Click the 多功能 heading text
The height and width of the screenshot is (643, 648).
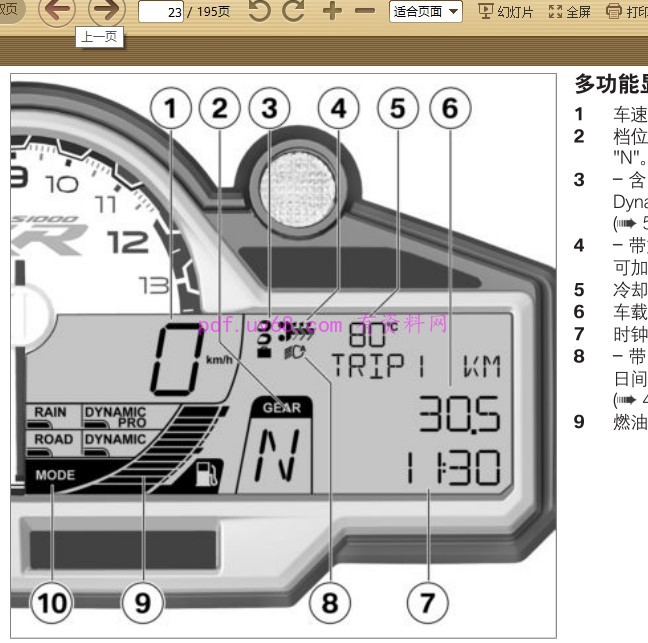[x=610, y=83]
